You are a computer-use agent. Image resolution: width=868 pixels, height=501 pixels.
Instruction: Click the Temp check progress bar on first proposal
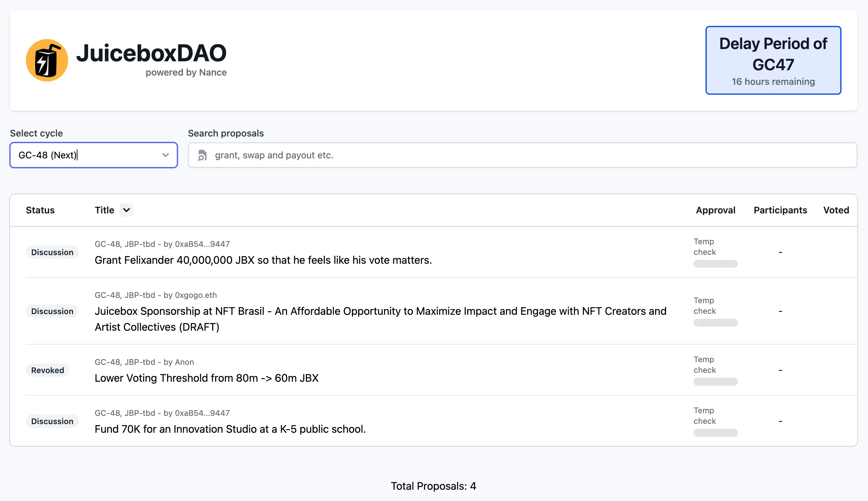tap(716, 263)
